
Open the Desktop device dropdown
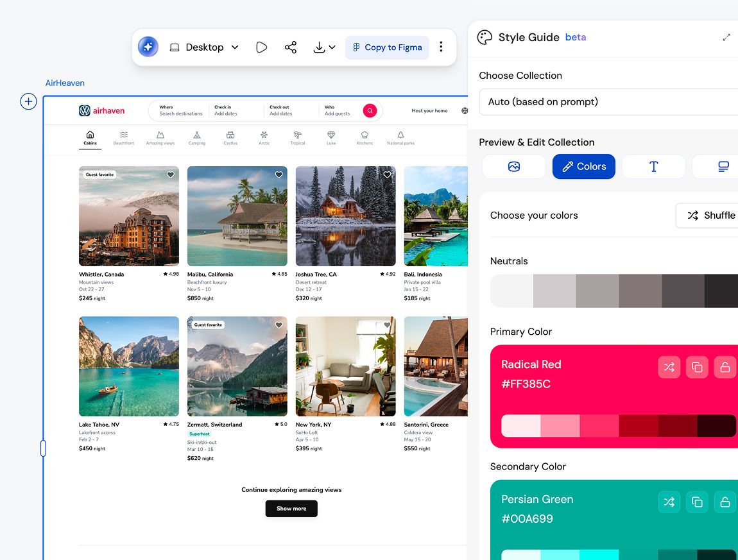(204, 47)
